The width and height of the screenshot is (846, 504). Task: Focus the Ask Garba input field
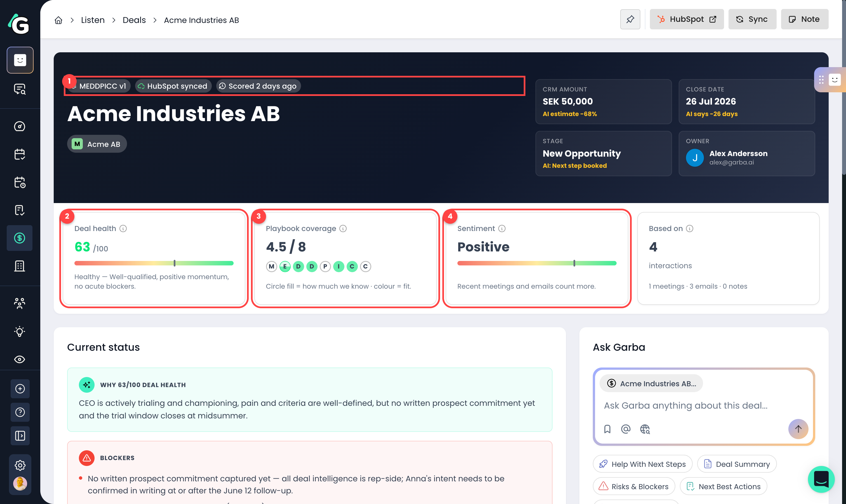(x=703, y=406)
